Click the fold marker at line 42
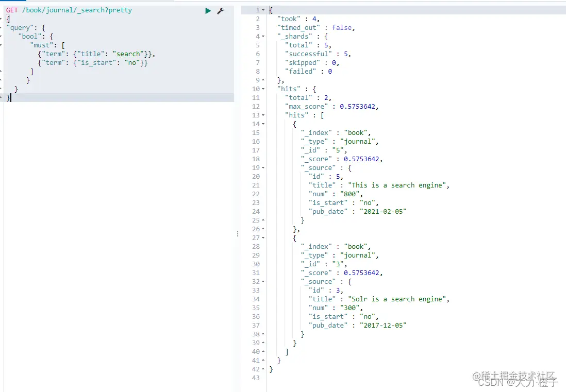The width and height of the screenshot is (566, 392). click(263, 369)
